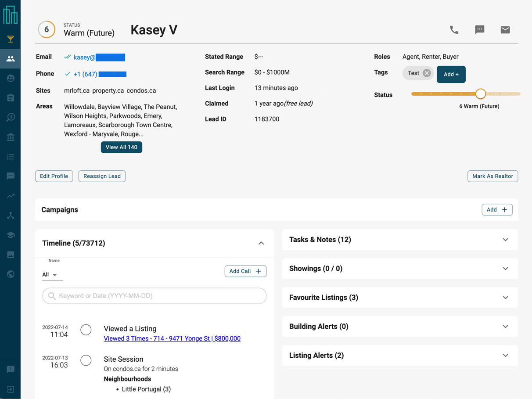Open the viewed listing 9471 Yonge St link

(172, 338)
